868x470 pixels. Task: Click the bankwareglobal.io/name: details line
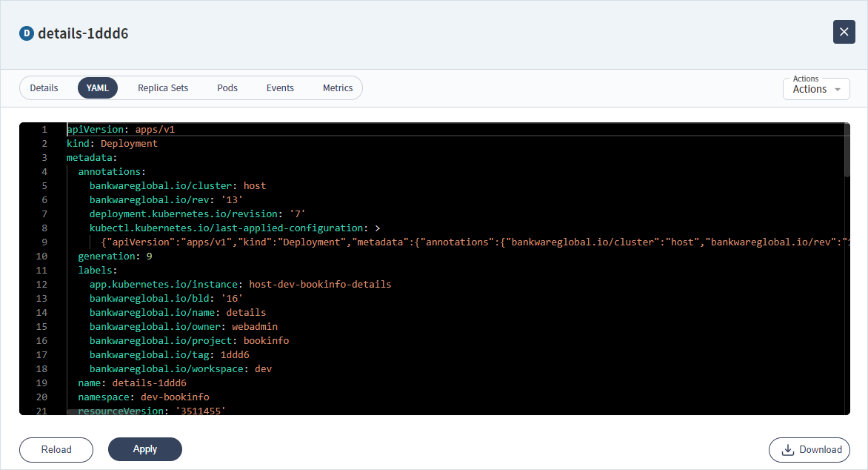coord(178,313)
